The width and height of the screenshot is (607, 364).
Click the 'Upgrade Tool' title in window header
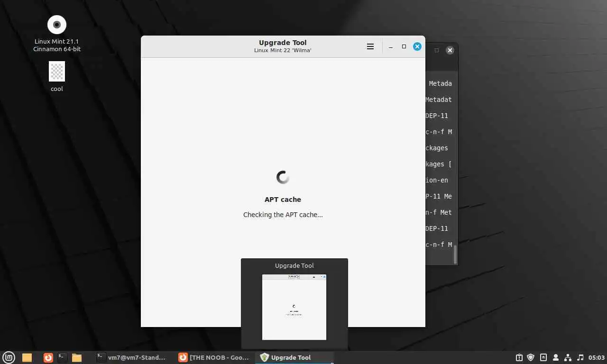click(283, 43)
